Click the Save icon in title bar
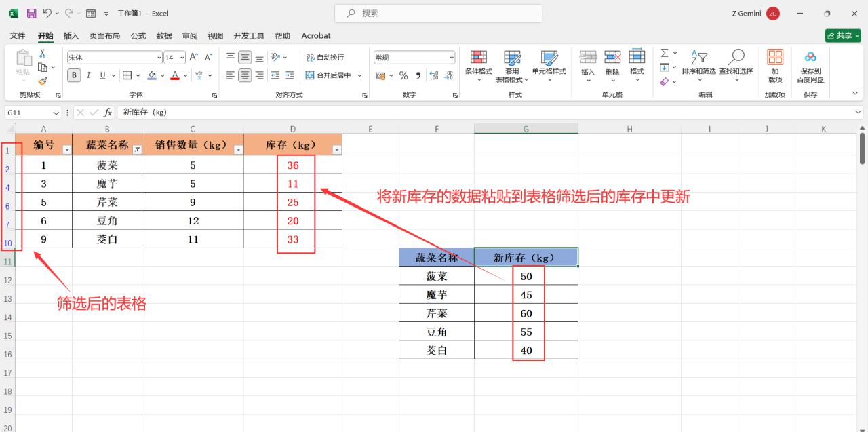The width and height of the screenshot is (868, 432). pos(31,13)
